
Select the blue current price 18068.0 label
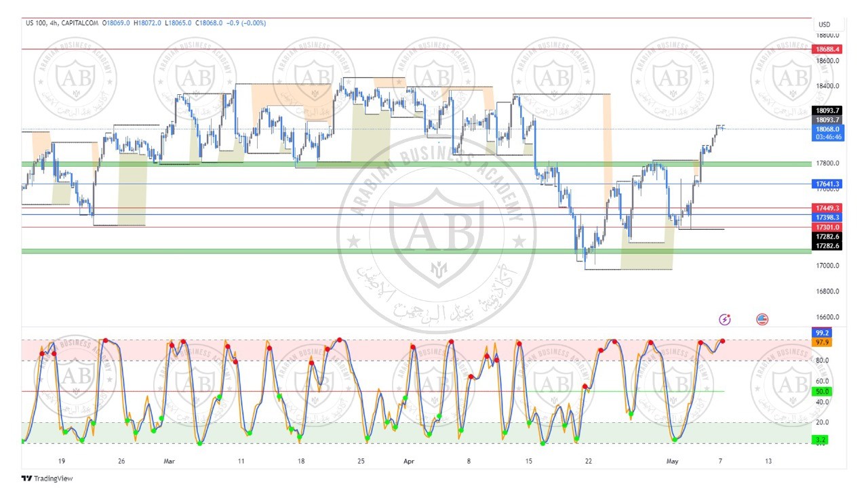(x=827, y=129)
